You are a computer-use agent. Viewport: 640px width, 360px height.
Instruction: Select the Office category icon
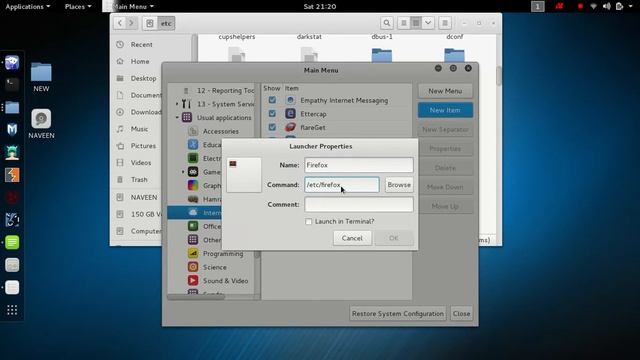(193, 226)
